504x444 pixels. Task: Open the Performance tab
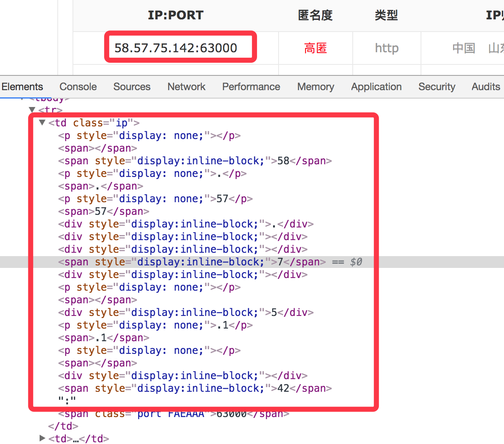[x=251, y=87]
